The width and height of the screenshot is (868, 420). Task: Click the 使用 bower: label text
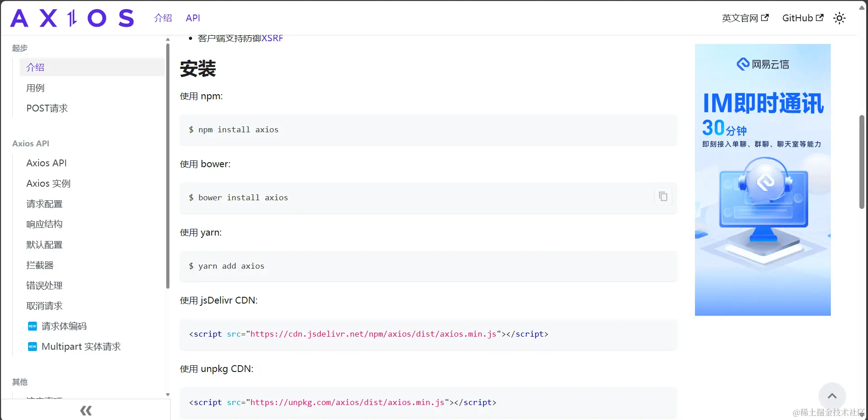click(205, 164)
